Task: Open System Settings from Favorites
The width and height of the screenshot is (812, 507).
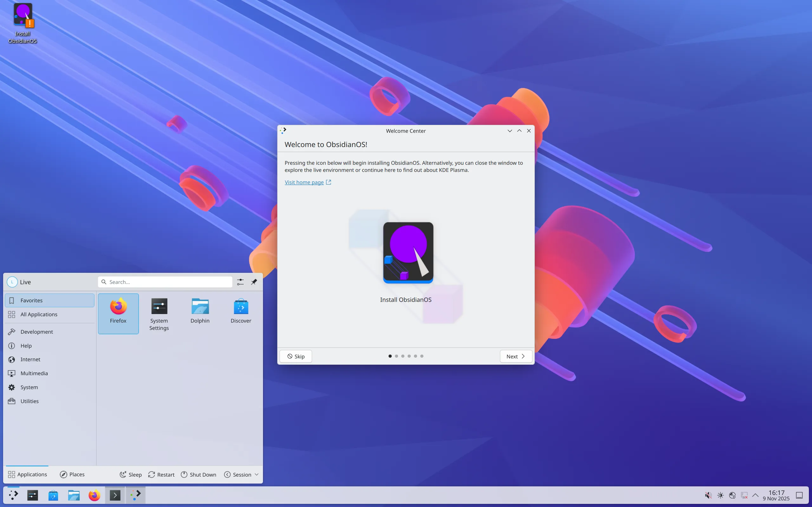Action: pos(159,313)
